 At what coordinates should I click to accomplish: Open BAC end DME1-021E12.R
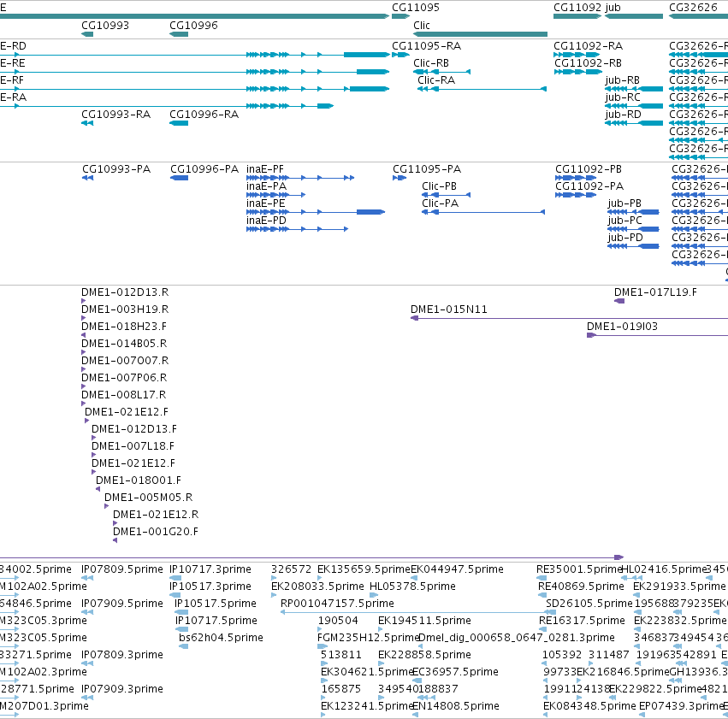click(x=115, y=524)
